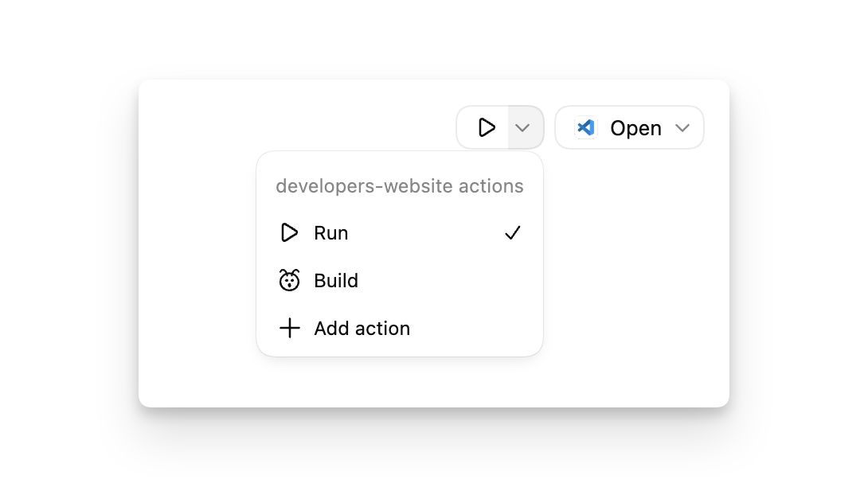This screenshot has width=868, height=487.
Task: Click the VS Code icon in the Open button
Action: (585, 127)
